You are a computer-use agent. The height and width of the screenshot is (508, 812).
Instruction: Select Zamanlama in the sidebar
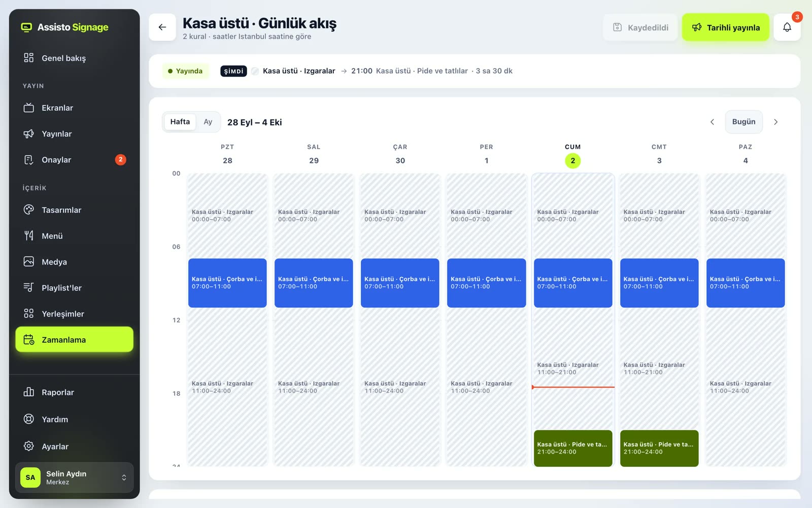(74, 339)
